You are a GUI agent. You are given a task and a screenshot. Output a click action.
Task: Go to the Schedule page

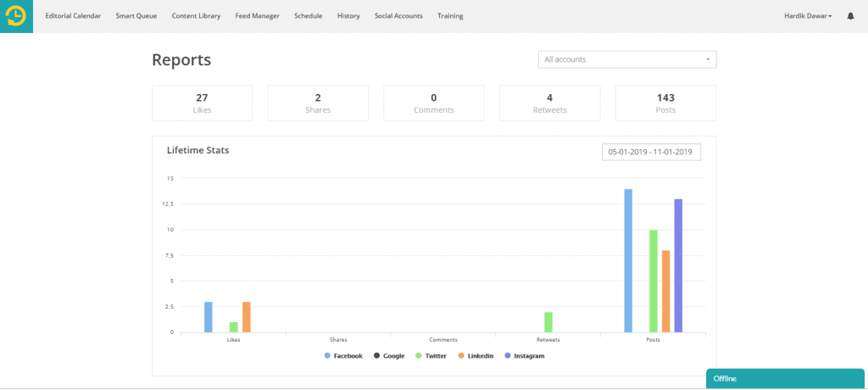click(x=309, y=16)
